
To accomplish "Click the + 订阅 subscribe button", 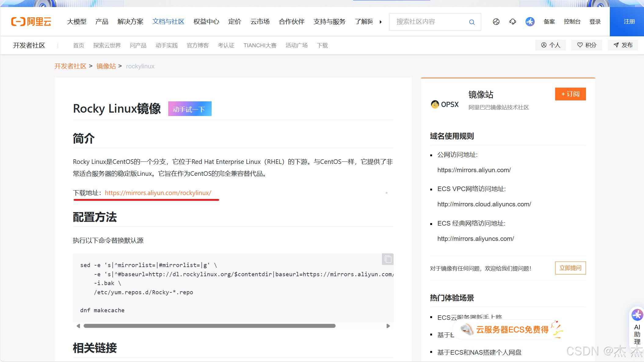I will pyautogui.click(x=570, y=94).
